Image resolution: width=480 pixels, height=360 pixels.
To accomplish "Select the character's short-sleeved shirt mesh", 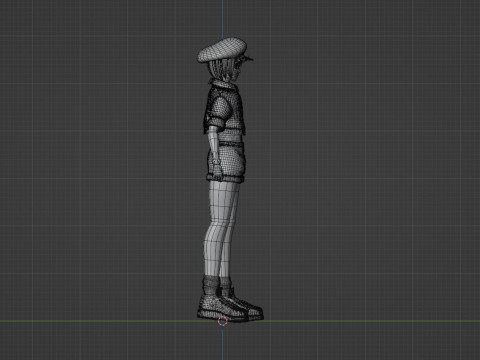I will coord(224,108).
